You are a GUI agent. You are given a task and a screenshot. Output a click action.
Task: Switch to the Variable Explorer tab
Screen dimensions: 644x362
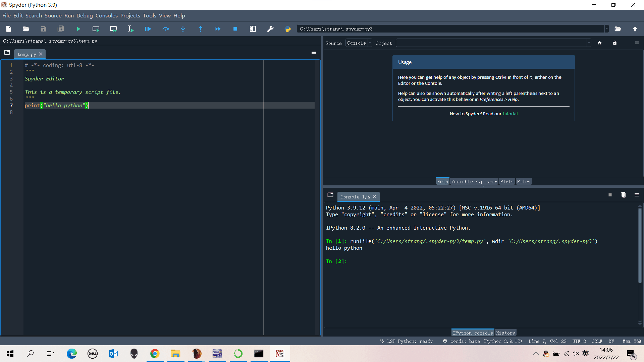[x=474, y=182]
